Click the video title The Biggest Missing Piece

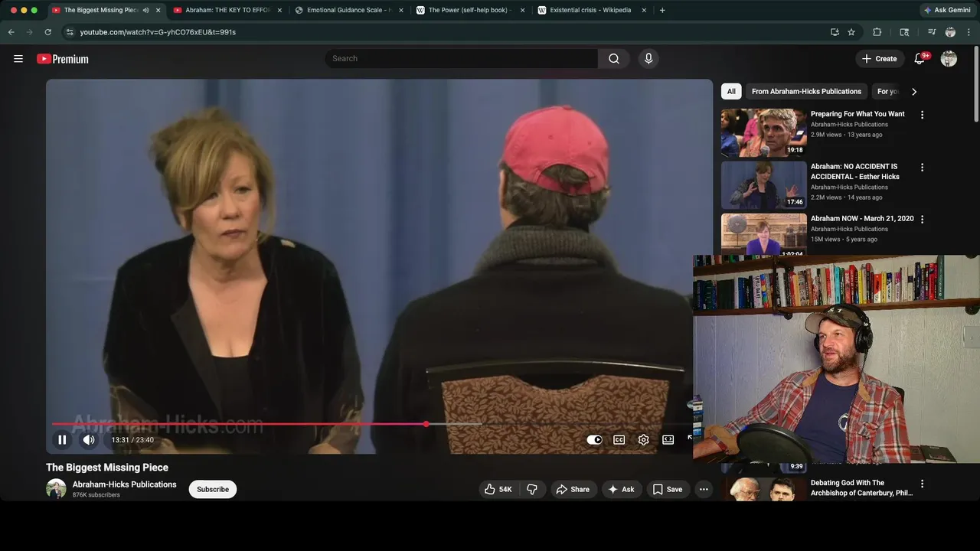tap(107, 468)
